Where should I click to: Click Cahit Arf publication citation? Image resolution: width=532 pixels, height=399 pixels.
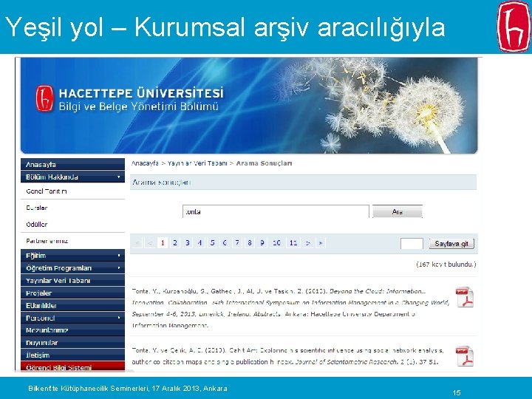tap(287, 356)
